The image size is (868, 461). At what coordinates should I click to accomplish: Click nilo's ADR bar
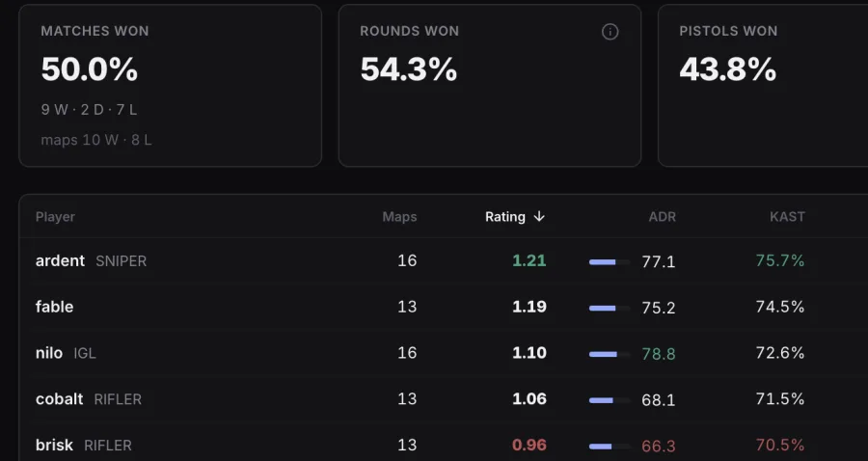click(610, 354)
